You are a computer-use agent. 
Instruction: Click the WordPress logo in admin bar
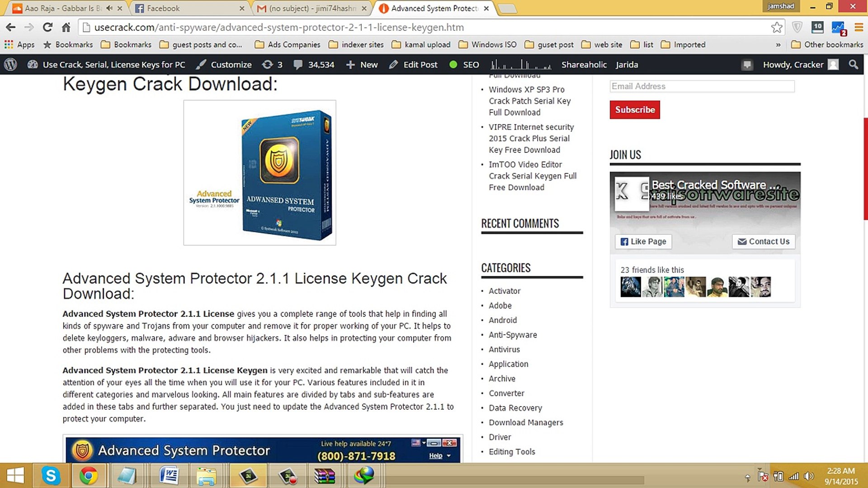[10, 65]
